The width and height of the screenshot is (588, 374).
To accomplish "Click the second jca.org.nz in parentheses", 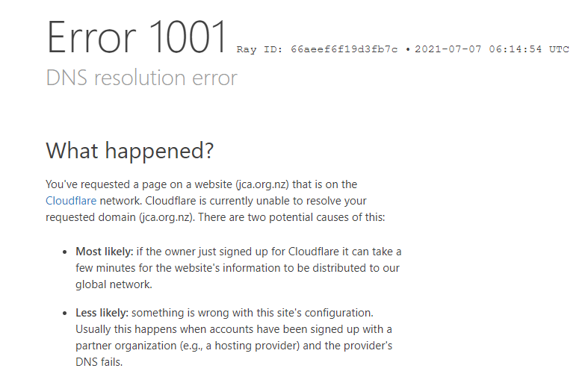I will click(x=167, y=217).
